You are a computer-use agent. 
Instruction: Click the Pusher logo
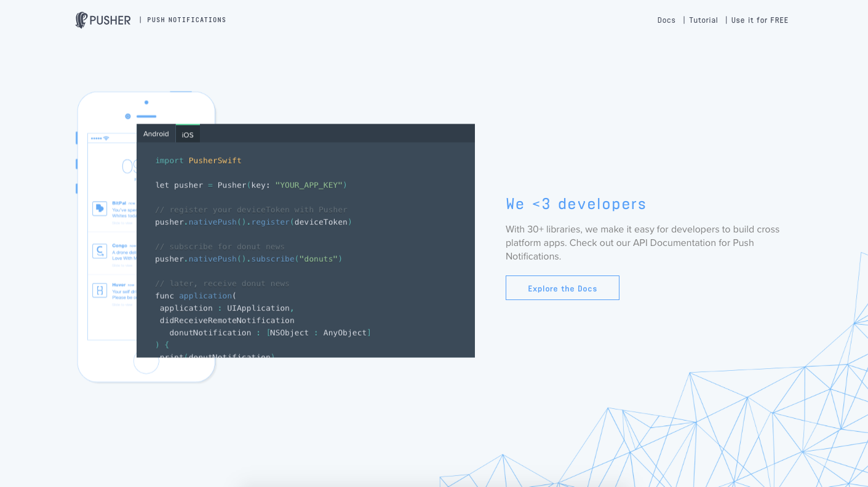click(x=103, y=20)
